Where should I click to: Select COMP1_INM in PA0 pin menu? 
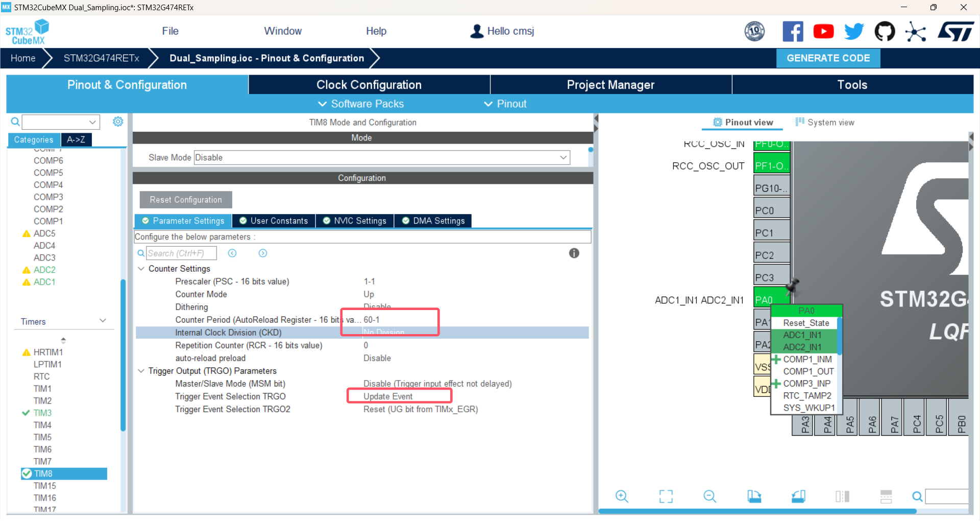click(807, 359)
